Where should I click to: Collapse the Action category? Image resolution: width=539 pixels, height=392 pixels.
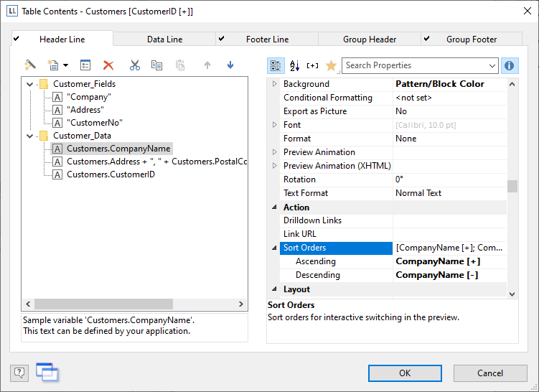pos(274,207)
